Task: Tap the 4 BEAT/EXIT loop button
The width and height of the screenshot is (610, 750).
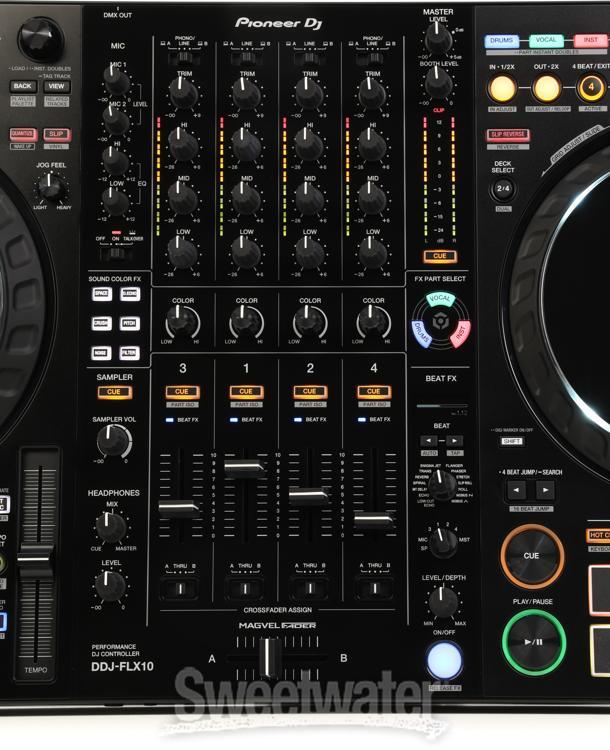Action: 591,88
